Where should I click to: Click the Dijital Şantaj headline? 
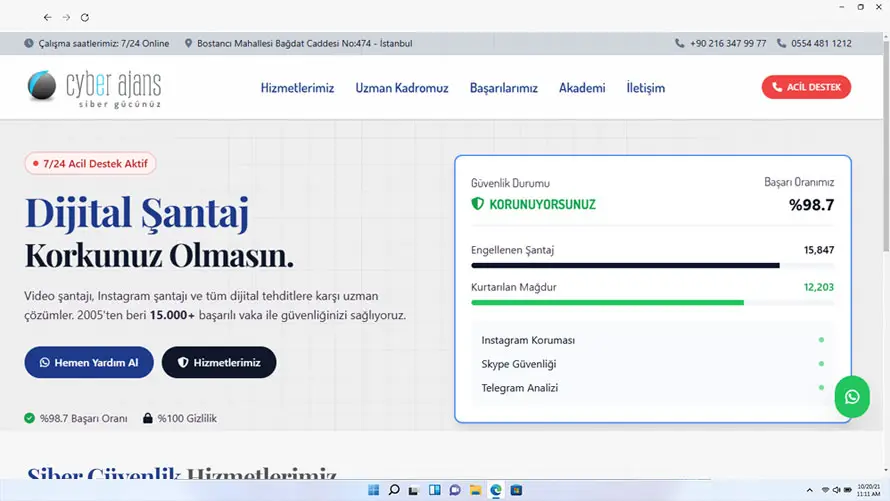137,213
